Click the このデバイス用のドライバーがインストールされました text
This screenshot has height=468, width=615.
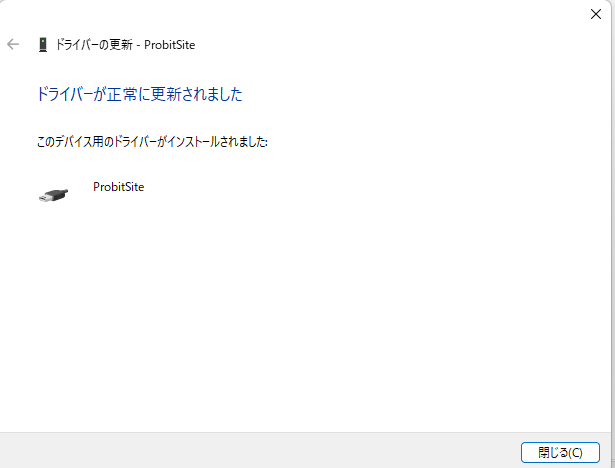tap(152, 142)
